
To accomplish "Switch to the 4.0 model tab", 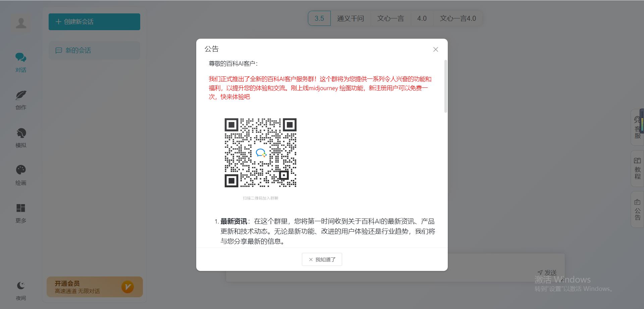I will [x=422, y=18].
